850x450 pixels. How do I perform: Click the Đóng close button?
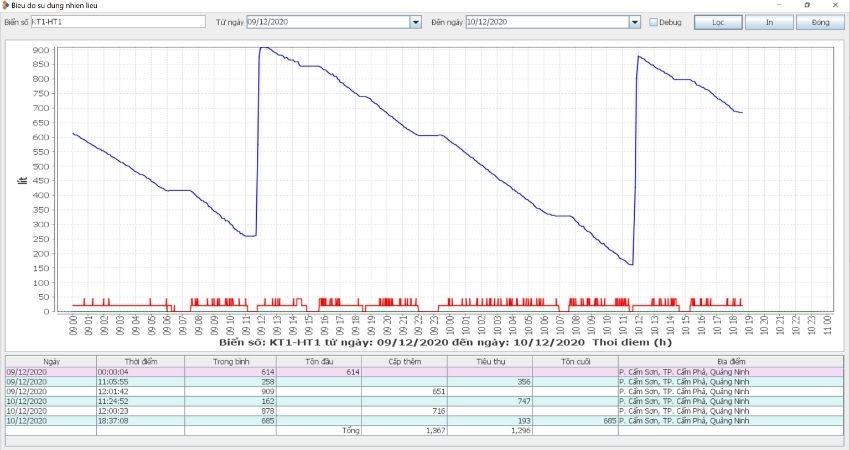(820, 22)
